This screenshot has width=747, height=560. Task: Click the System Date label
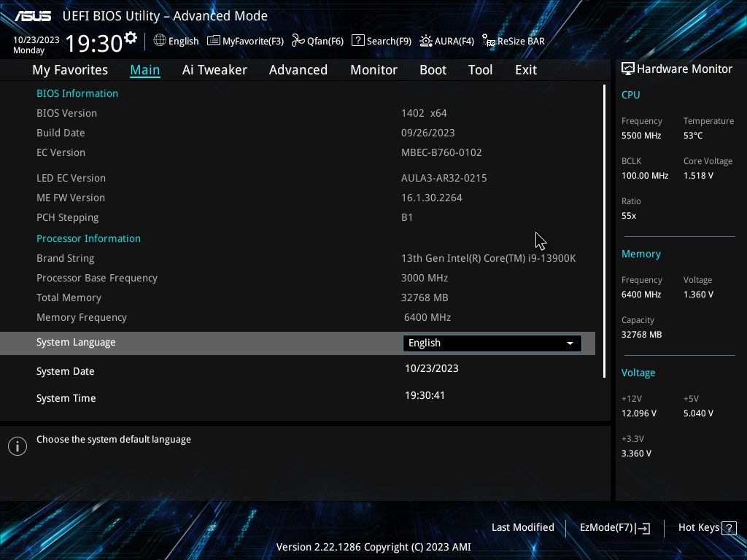click(65, 371)
